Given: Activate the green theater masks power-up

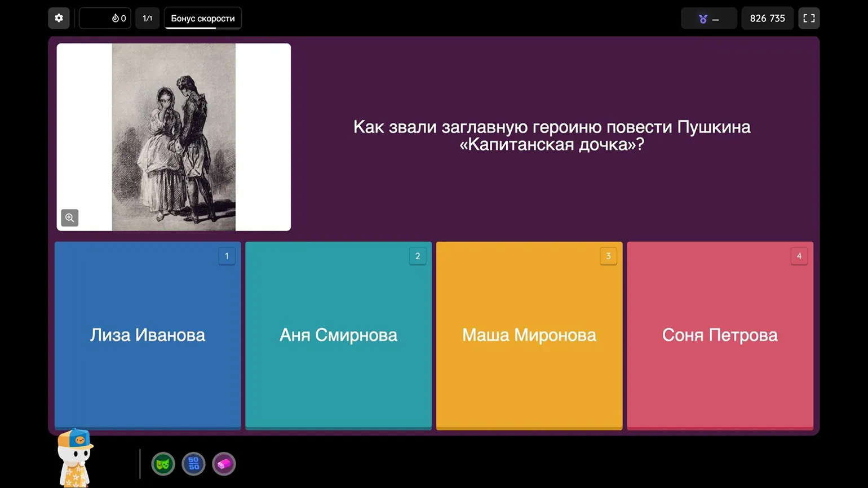Looking at the screenshot, I should coord(163,464).
